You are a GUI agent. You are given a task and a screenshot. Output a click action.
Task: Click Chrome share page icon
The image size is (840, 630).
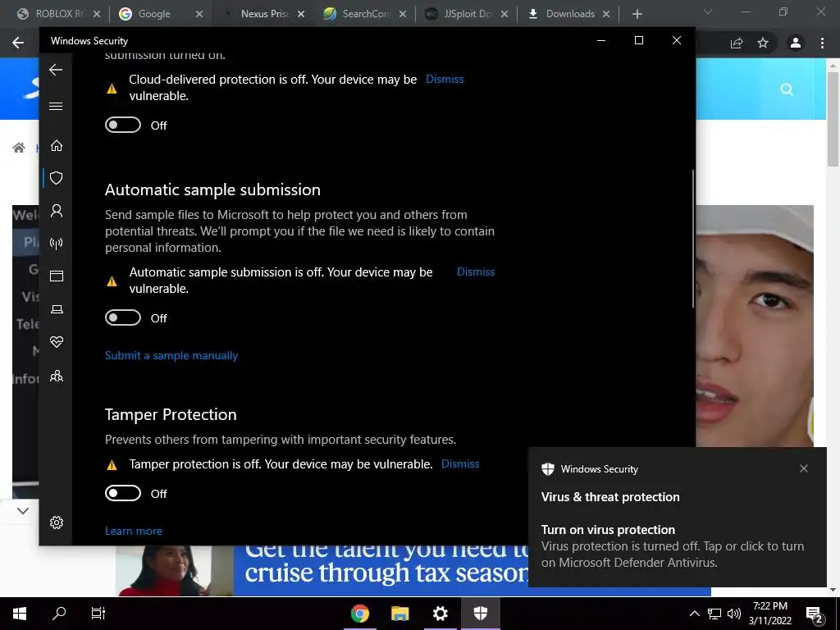737,43
